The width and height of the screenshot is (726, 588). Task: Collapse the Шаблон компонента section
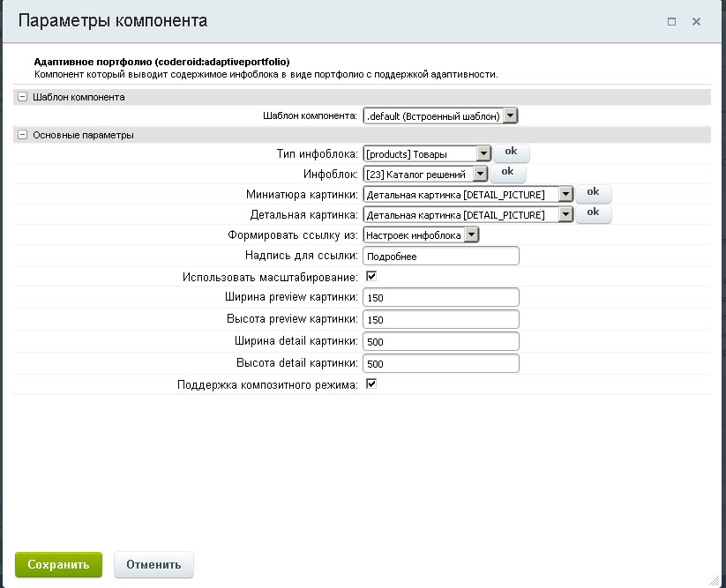(23, 97)
